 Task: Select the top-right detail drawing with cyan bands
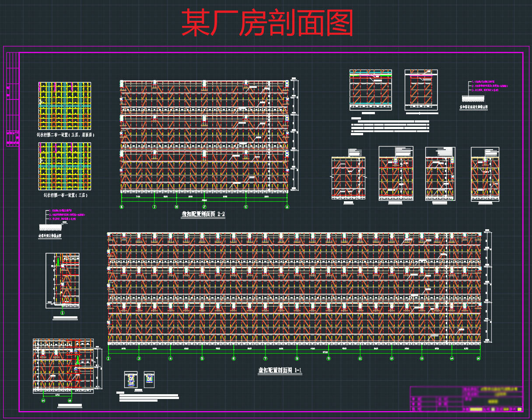click(370, 90)
